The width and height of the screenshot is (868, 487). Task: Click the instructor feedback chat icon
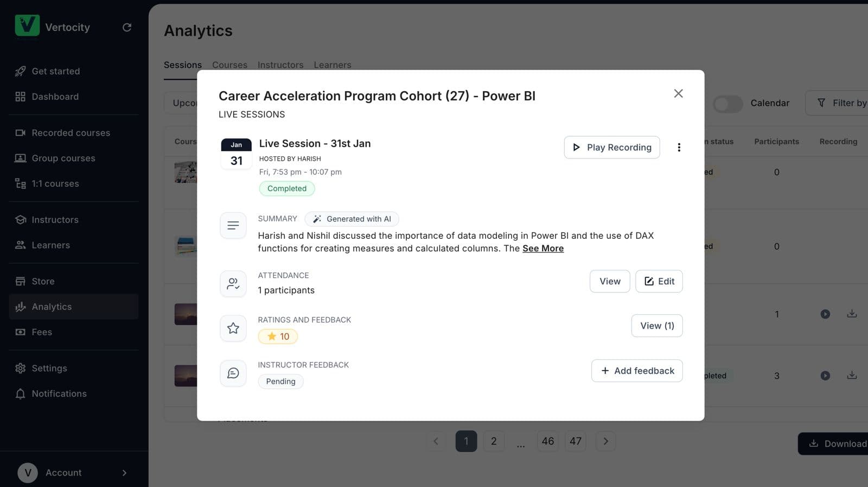point(233,373)
